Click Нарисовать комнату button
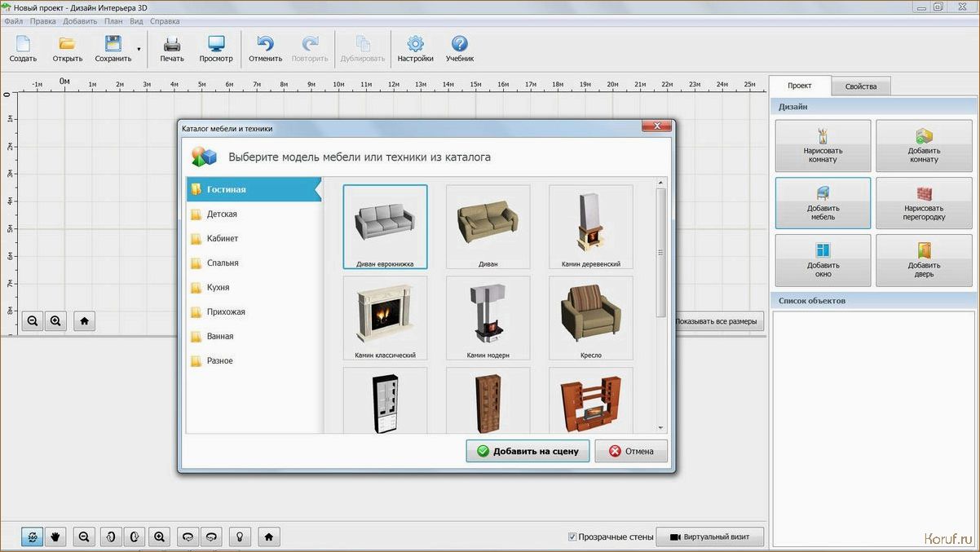Screen dimensions: 980x552 click(x=823, y=145)
